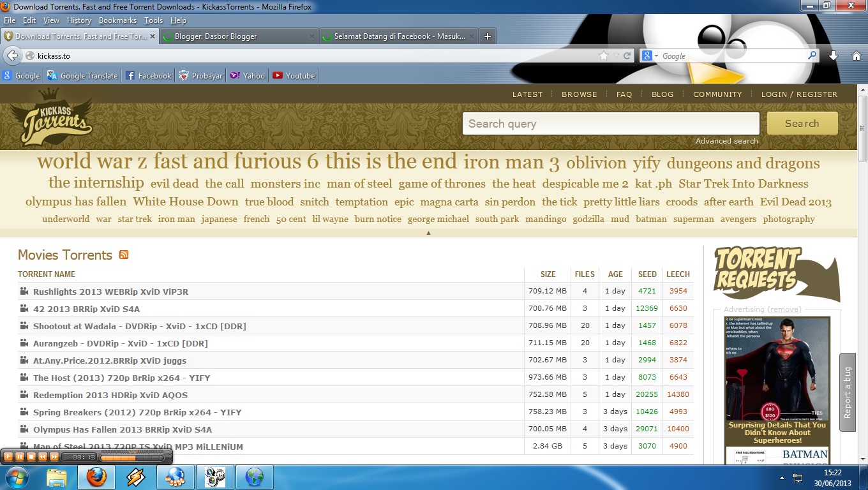The width and height of the screenshot is (868, 490).
Task: Click the mini player orange progress bar
Action: [x=132, y=457]
